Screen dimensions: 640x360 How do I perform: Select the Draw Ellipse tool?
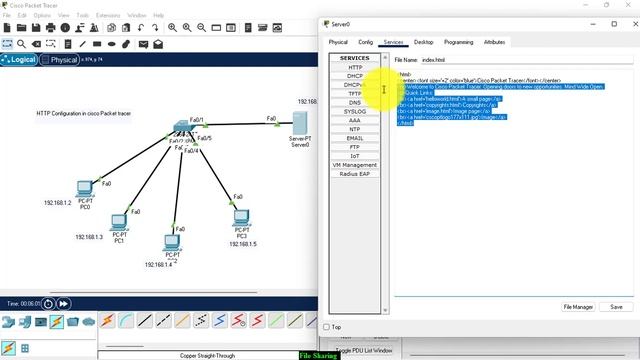(x=111, y=44)
